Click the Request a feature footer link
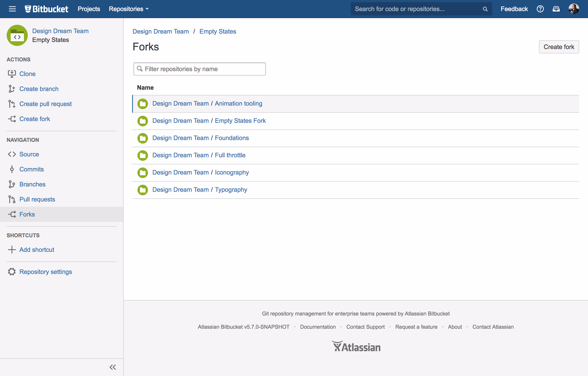The image size is (588, 376). pos(416,327)
